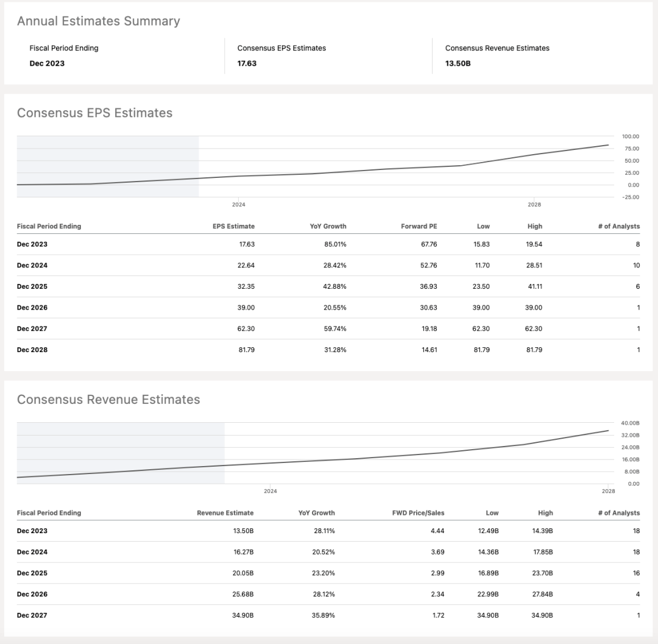
Task: Click the 2028 axis label on EPS chart
Action: (x=534, y=205)
